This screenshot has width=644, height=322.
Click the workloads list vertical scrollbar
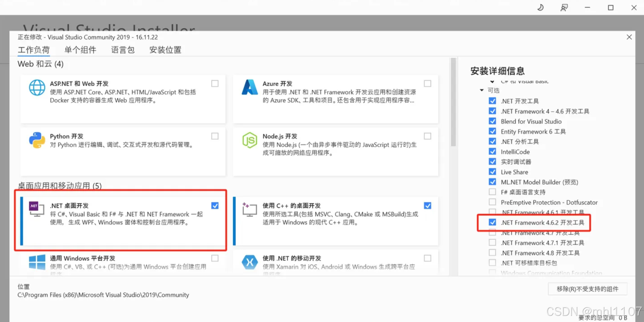tap(453, 102)
